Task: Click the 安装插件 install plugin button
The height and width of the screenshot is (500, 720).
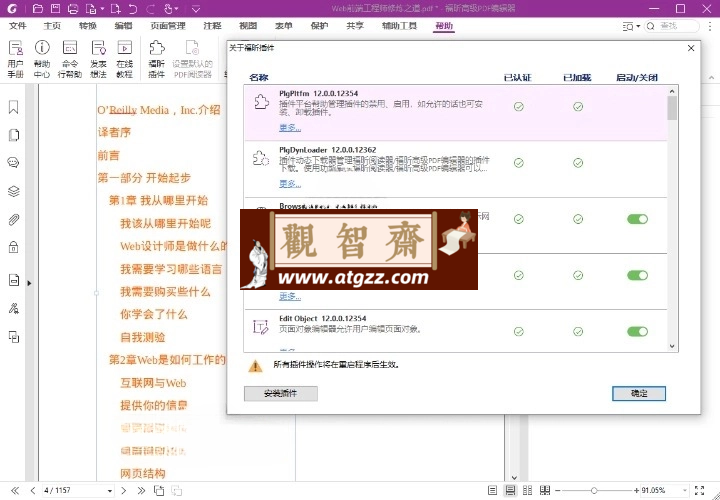Action: [281, 393]
